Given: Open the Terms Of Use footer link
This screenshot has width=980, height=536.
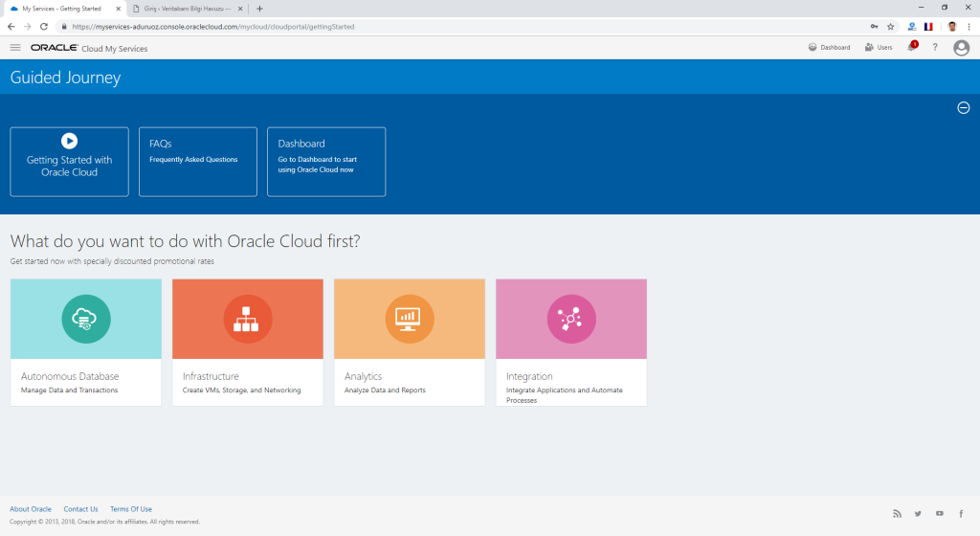Looking at the screenshot, I should pyautogui.click(x=131, y=509).
